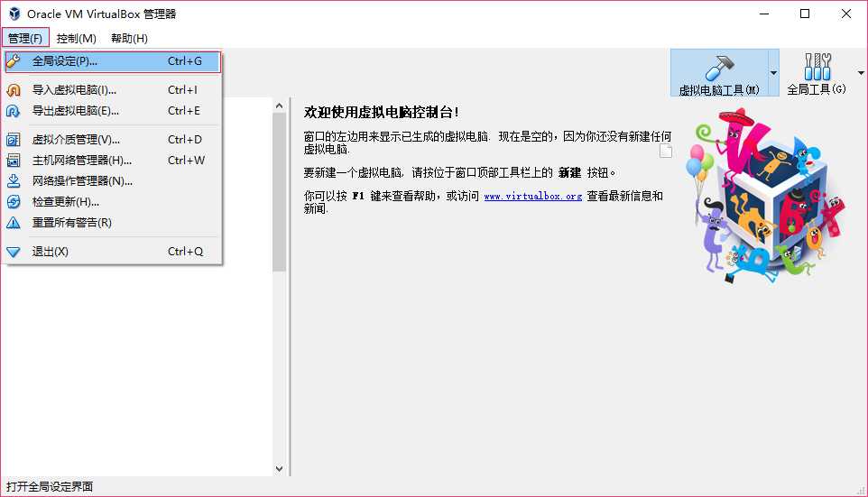868x497 pixels.
Task: Choose 全局设定(P)... from the menu
Action: (x=113, y=61)
